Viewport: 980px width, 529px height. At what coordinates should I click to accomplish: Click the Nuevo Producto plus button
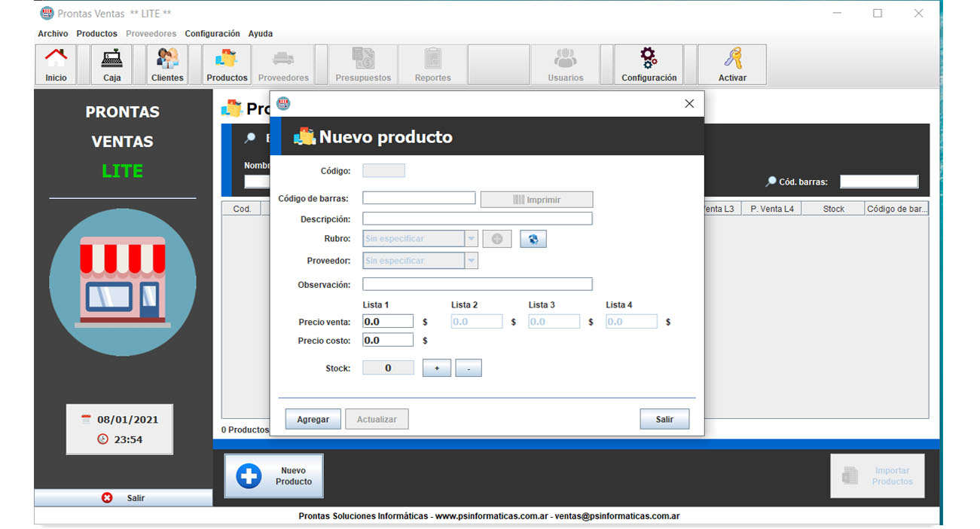(x=274, y=475)
